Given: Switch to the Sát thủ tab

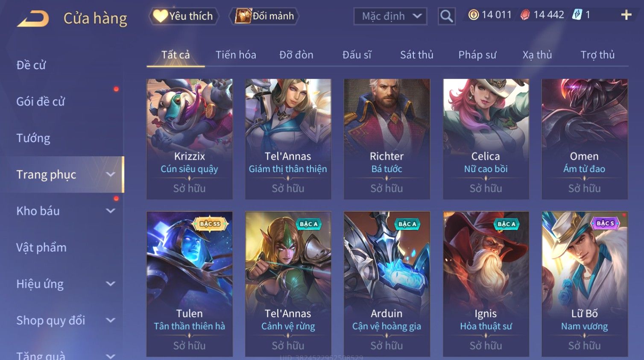Looking at the screenshot, I should (x=416, y=55).
